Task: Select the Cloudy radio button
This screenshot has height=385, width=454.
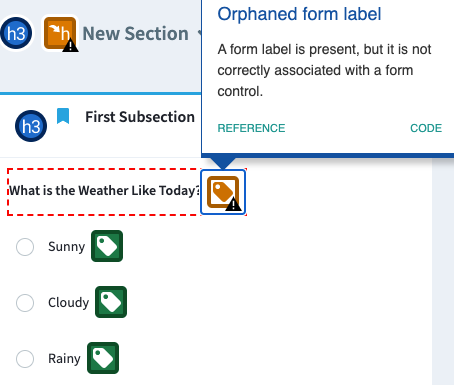Action: [25, 303]
